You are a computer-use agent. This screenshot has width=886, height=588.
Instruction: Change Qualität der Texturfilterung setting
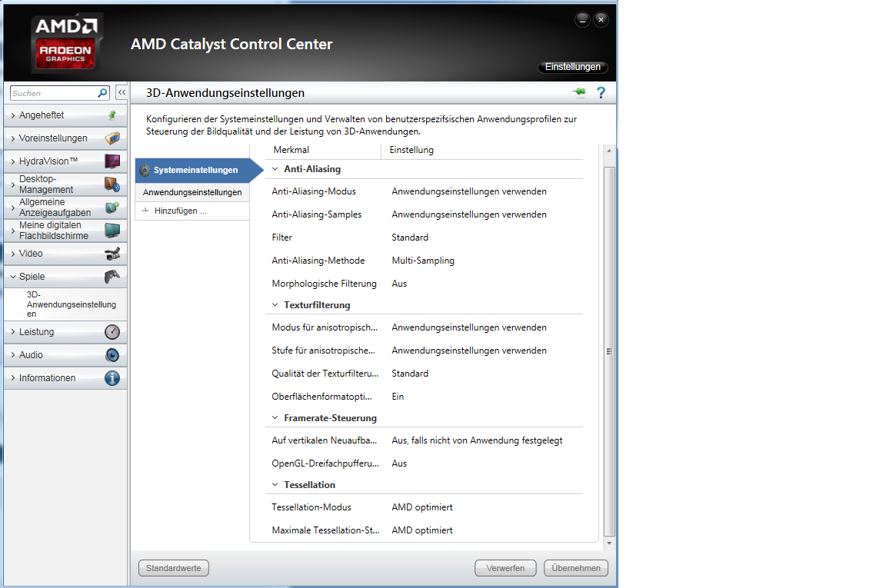[410, 374]
